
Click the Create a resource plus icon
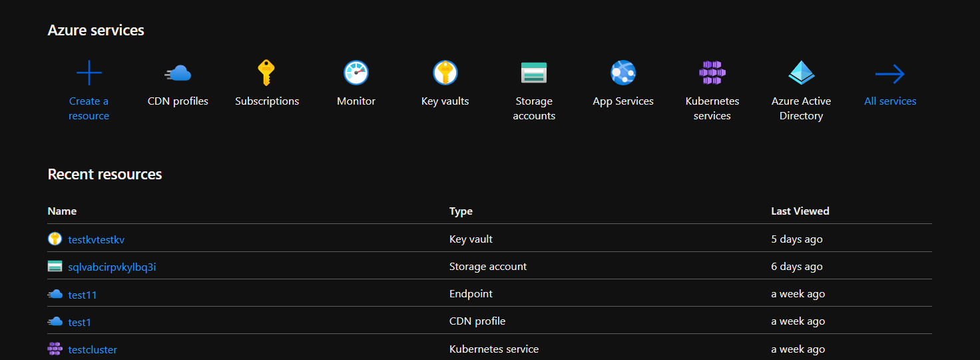[x=89, y=73]
